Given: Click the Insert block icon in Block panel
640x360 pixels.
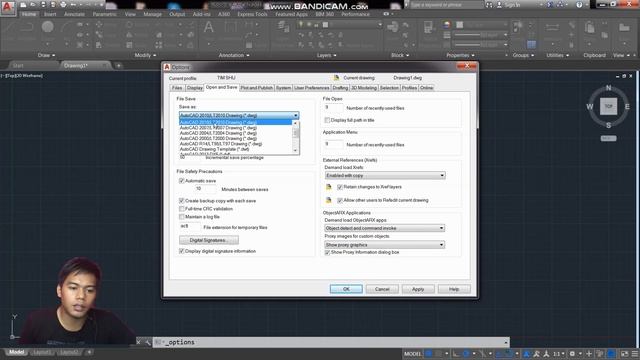Looking at the screenshot, I should (x=393, y=27).
